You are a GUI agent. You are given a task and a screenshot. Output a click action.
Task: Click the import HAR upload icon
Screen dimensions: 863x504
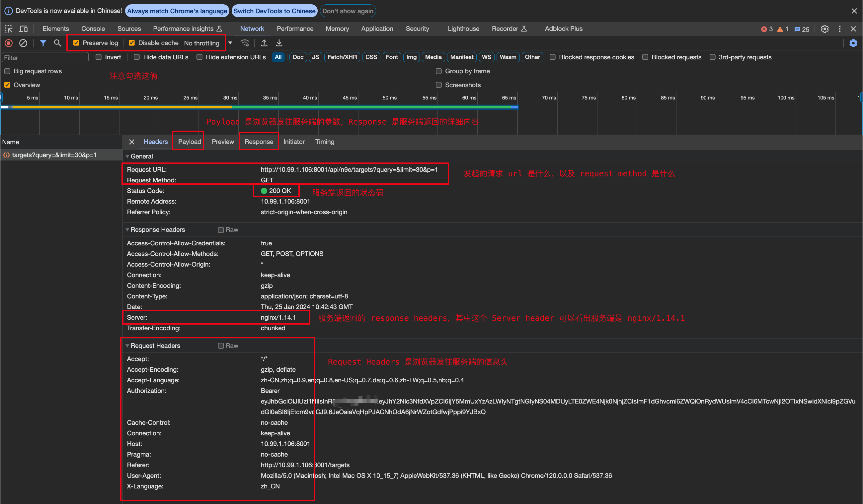[x=264, y=43]
